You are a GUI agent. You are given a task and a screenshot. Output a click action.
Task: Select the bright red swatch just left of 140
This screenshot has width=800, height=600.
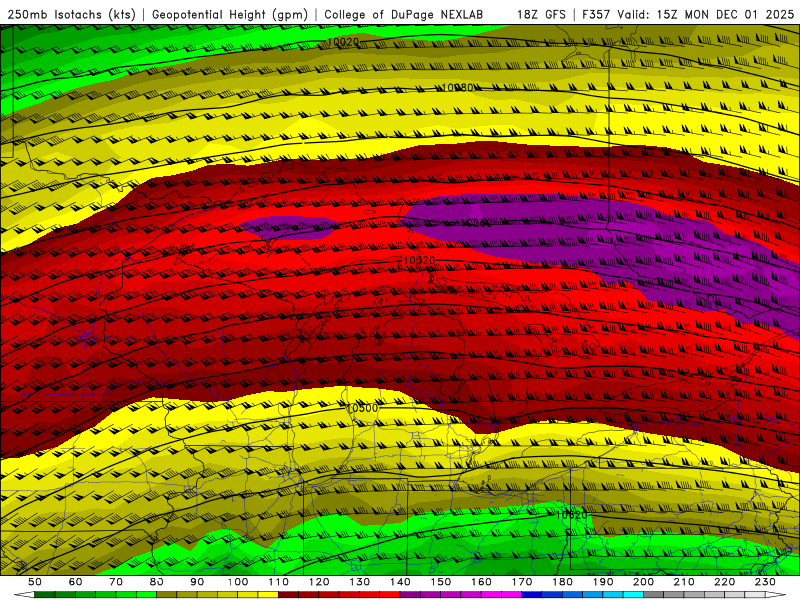(390, 595)
